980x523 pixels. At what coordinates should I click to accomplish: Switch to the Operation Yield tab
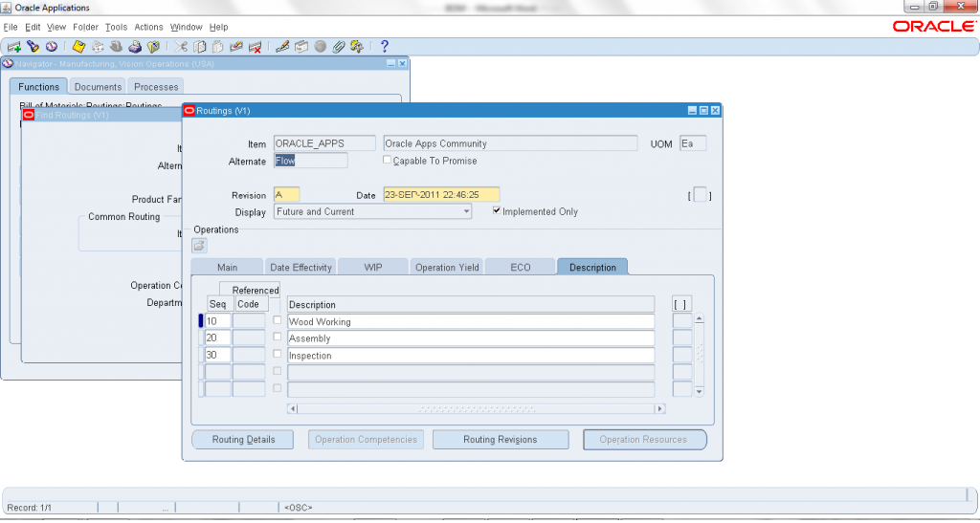pos(447,268)
